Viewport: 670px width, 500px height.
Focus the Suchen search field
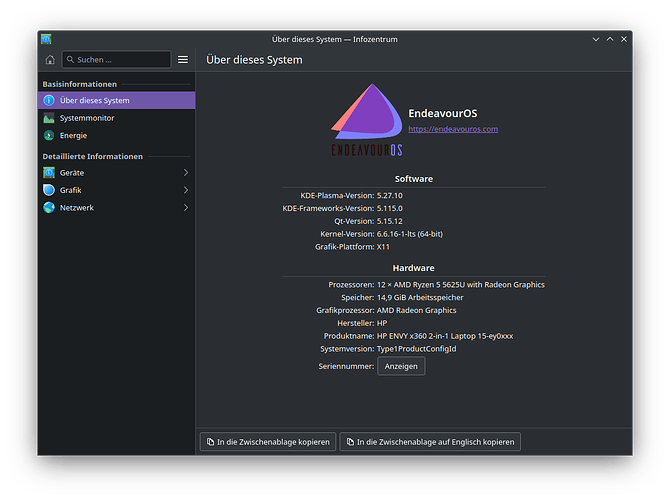click(x=115, y=60)
